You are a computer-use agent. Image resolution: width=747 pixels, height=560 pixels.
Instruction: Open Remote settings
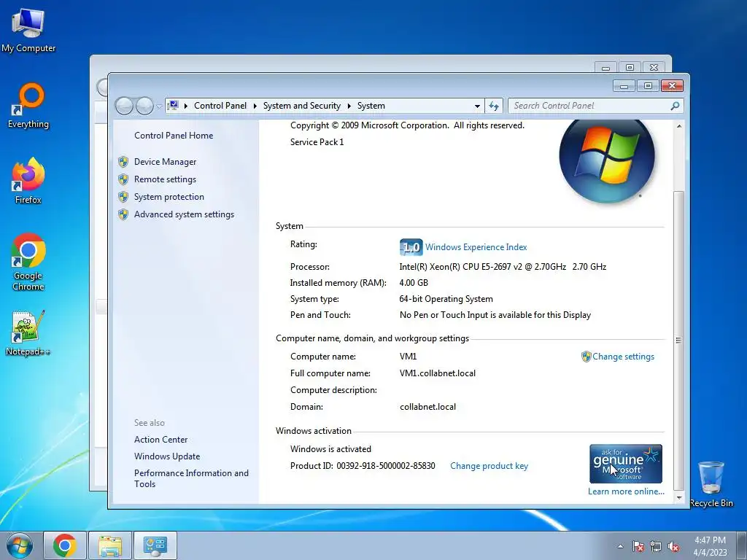coord(166,179)
